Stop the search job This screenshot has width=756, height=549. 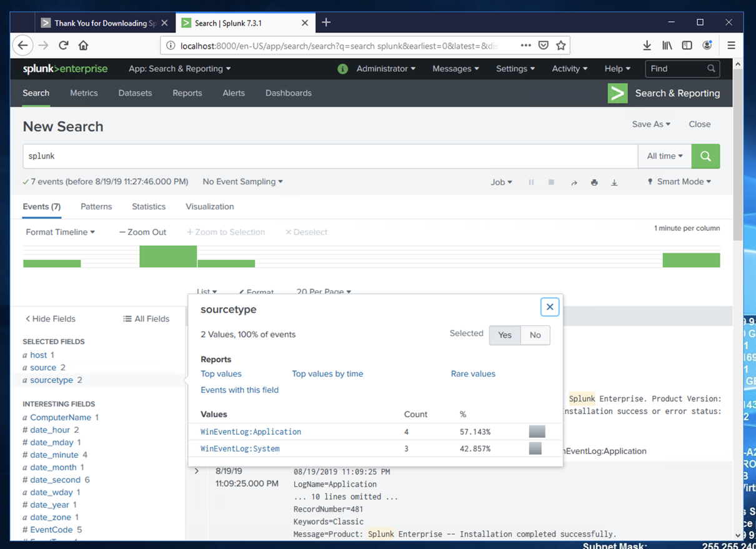551,182
